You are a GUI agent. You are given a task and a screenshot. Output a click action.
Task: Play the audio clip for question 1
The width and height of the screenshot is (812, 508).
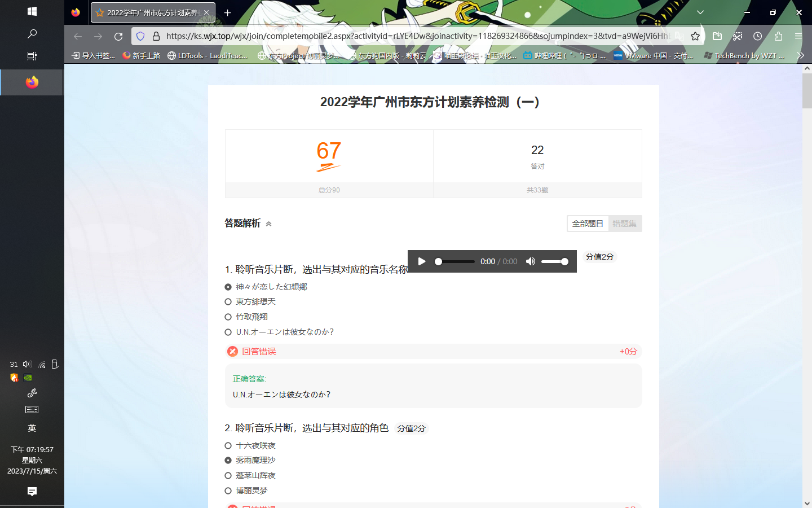click(x=422, y=261)
